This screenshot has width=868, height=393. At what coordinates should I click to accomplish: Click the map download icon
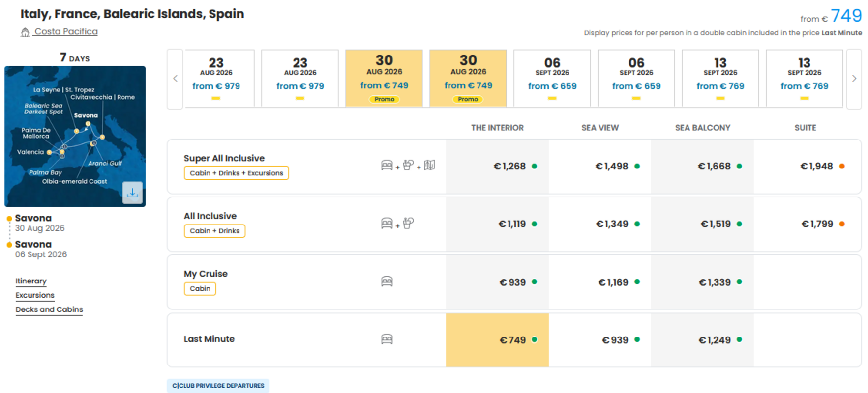132,193
